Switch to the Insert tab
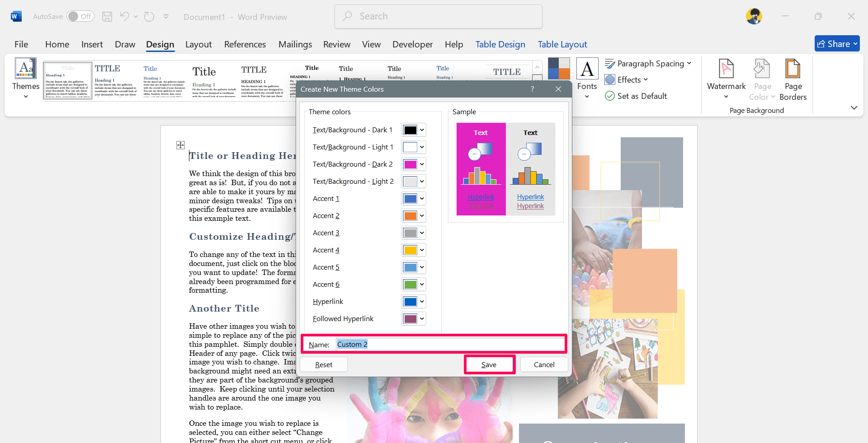 pos(92,44)
